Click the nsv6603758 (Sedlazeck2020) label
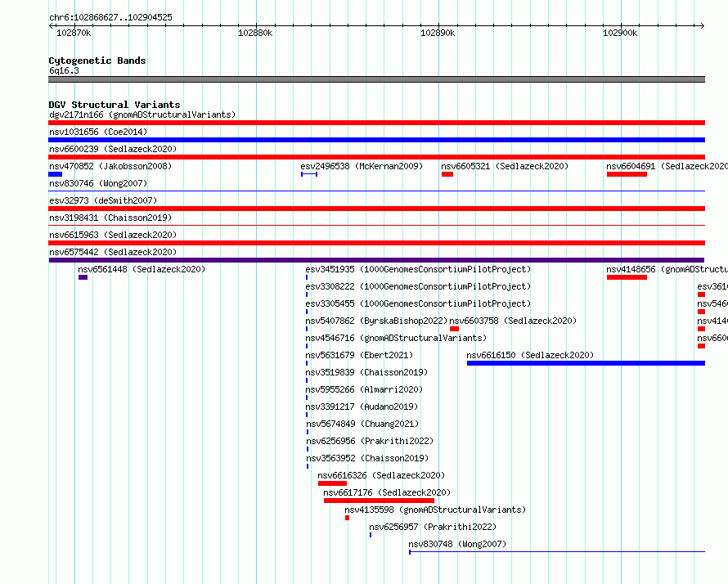Image resolution: width=728 pixels, height=584 pixels. pos(513,321)
